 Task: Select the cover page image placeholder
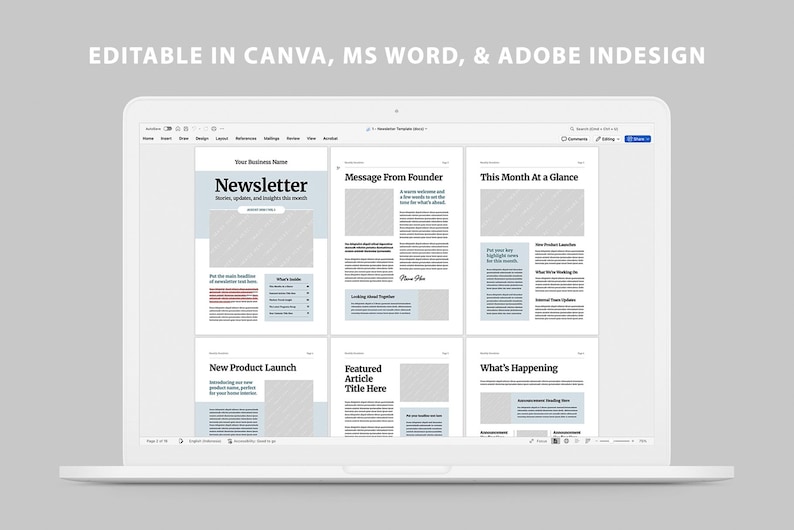click(261, 238)
